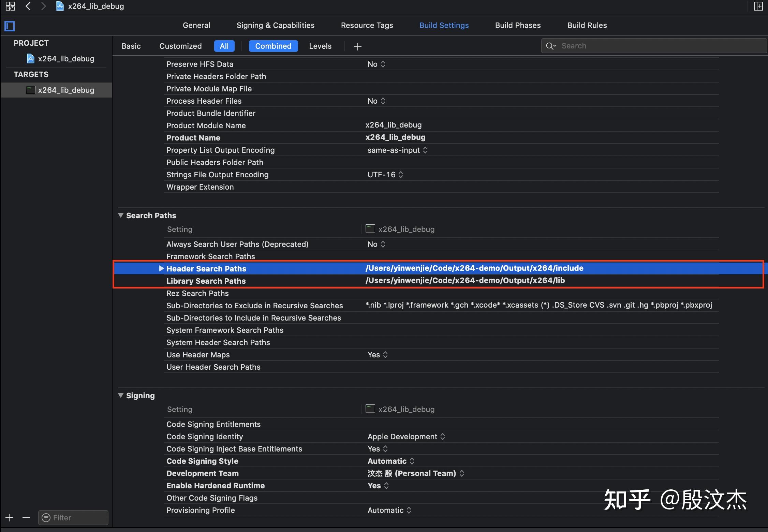Click the Search field in Build Settings
This screenshot has width=768, height=532.
(614, 45)
